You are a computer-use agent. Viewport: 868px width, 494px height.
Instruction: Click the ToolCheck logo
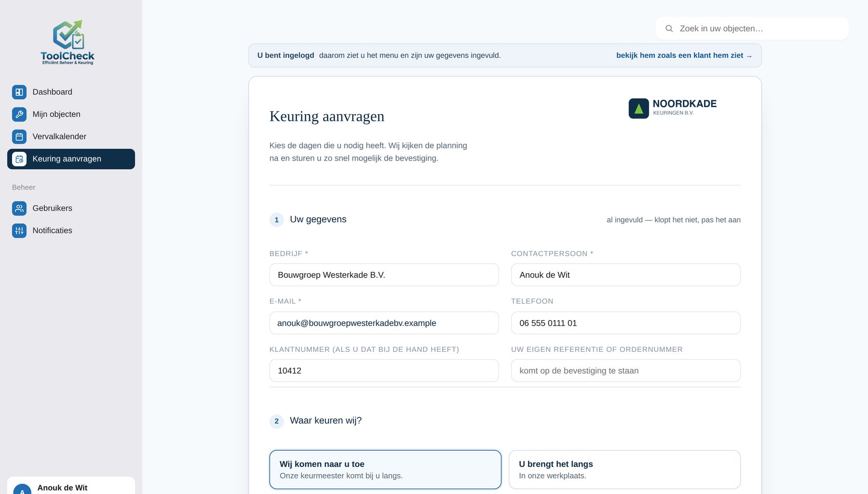(68, 42)
